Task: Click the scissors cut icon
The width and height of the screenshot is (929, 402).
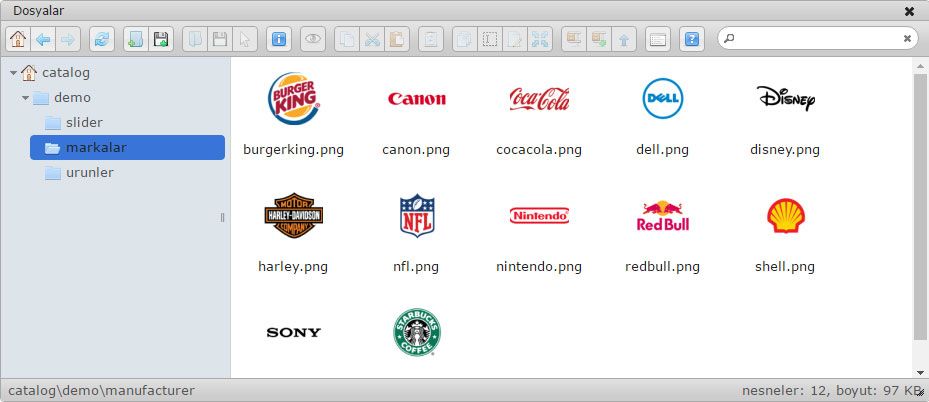Action: coord(372,40)
